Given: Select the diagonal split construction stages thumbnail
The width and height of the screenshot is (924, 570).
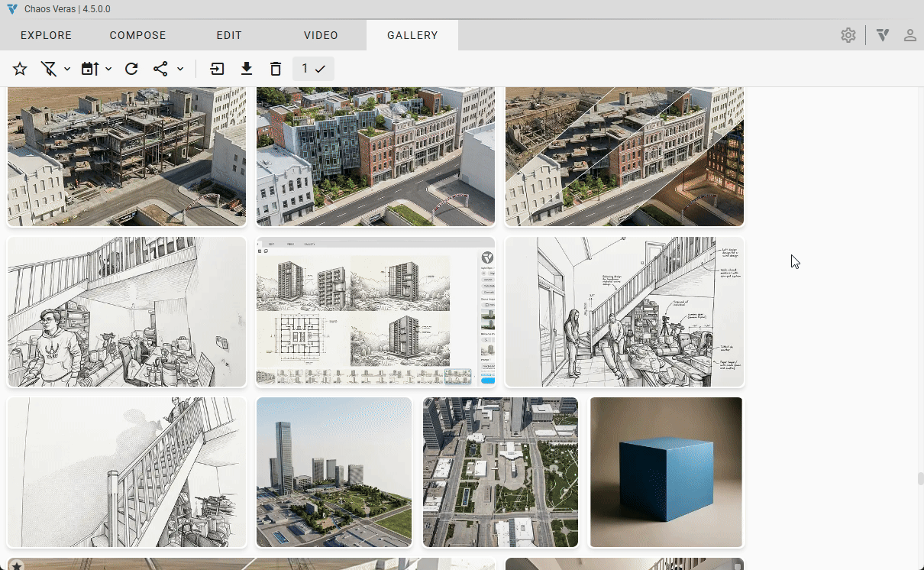Looking at the screenshot, I should [625, 157].
